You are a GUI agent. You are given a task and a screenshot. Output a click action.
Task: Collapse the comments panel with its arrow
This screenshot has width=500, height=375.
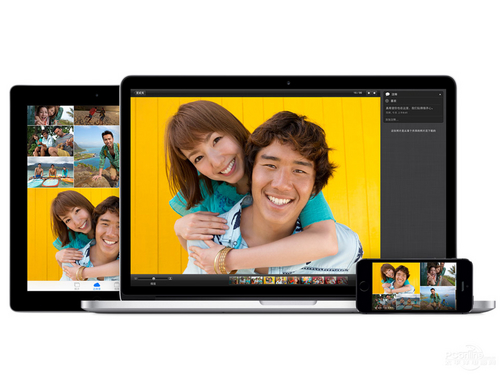(440, 95)
